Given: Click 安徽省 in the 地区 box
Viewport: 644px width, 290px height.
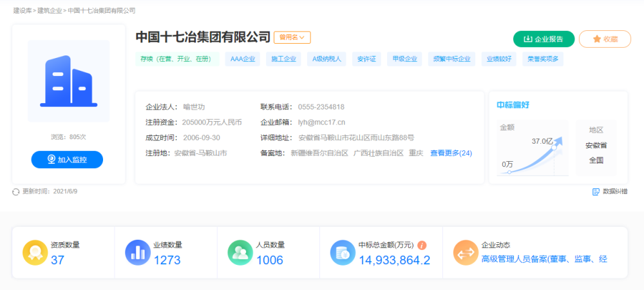Looking at the screenshot, I should click(596, 146).
